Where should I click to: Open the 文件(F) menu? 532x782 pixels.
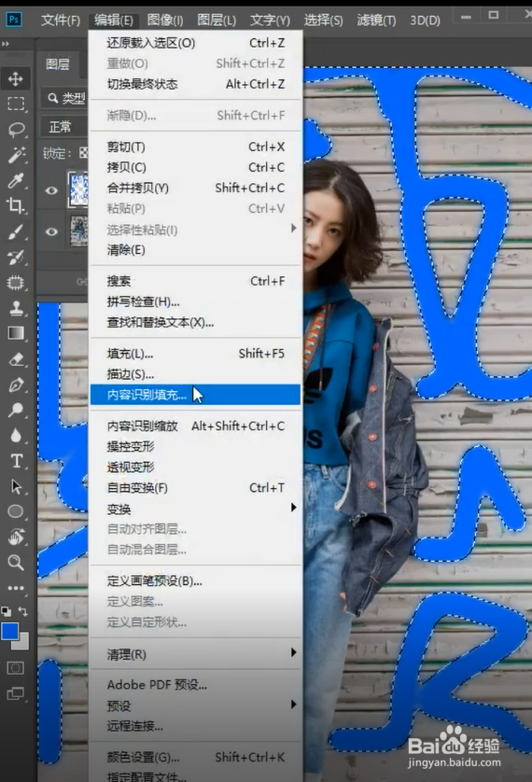[61, 20]
